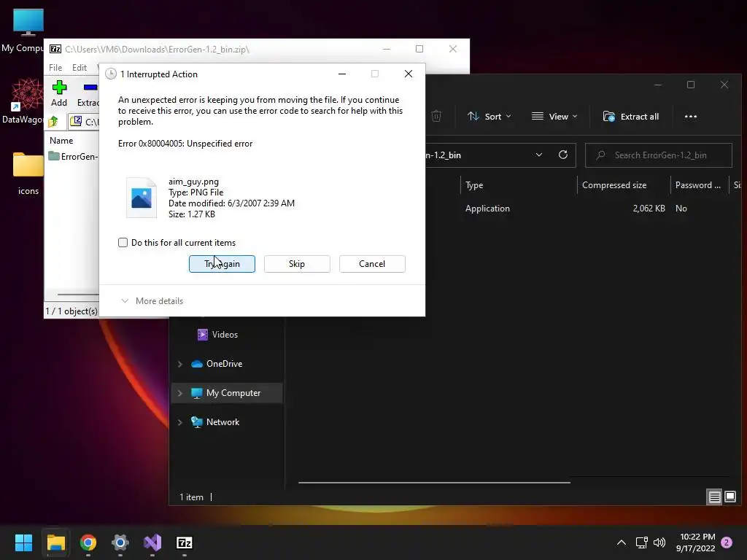Switch to large thumbnails view icon
Viewport: 747px width, 560px height.
tap(729, 497)
